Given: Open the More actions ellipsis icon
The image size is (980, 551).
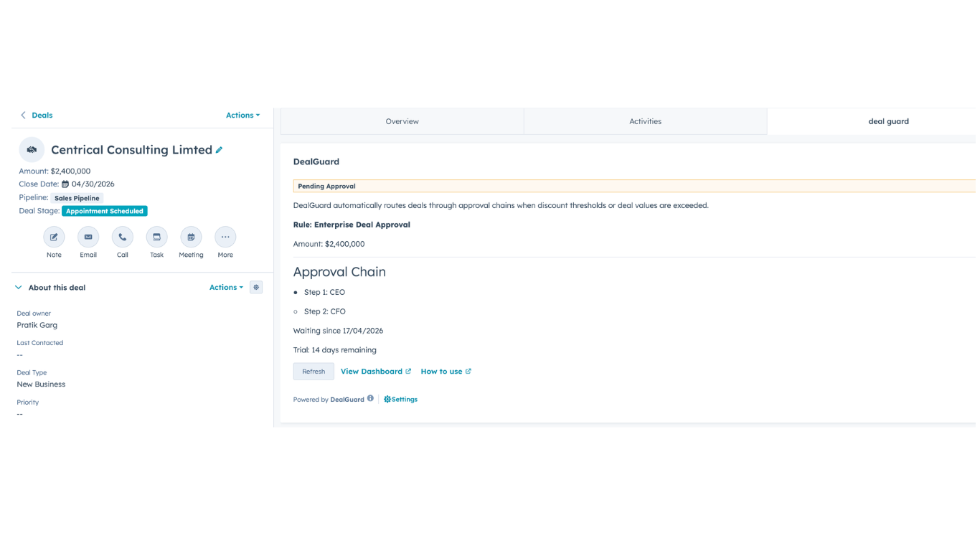Looking at the screenshot, I should [225, 237].
